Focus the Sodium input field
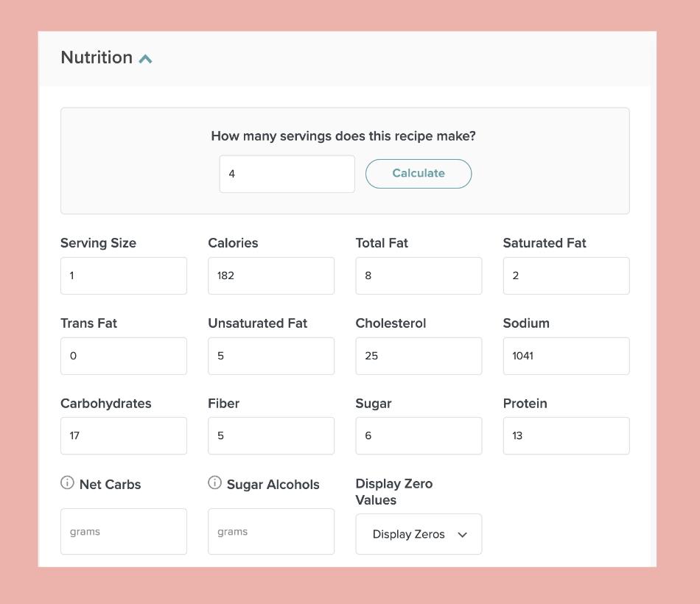 click(x=566, y=356)
